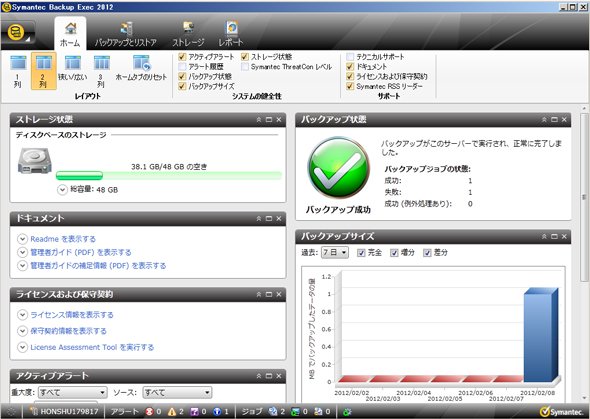Image resolution: width=590 pixels, height=419 pixels.
Task: Select the 1列 layout icon
Action: (x=18, y=62)
